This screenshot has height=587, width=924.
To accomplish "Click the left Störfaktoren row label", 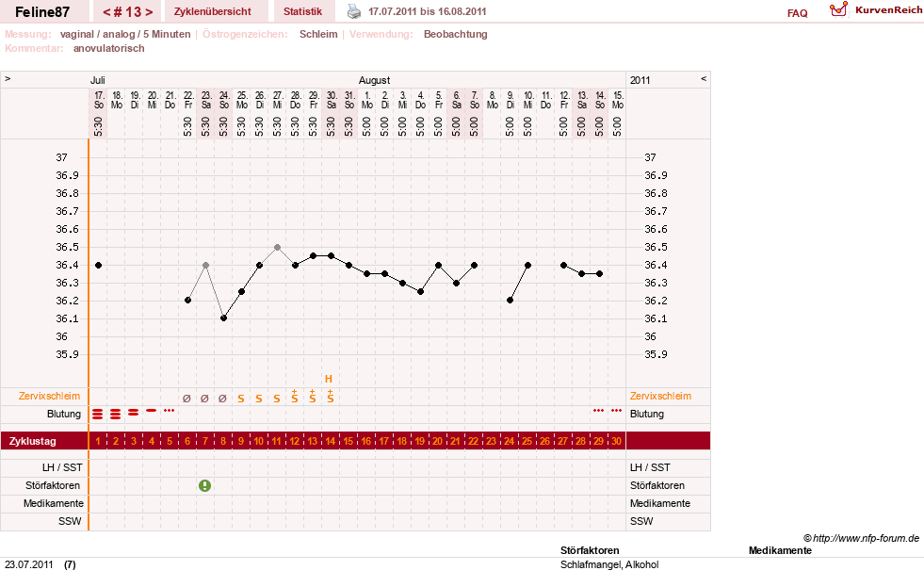I will point(53,485).
